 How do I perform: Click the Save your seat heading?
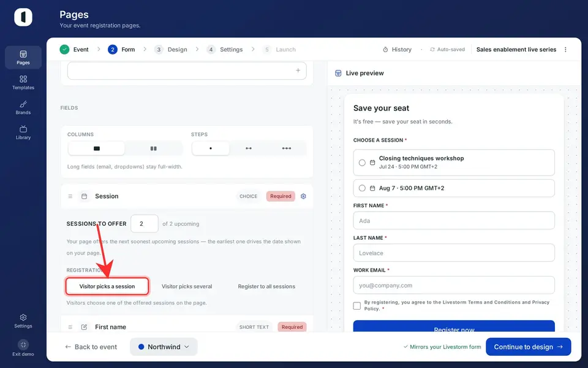tap(381, 108)
